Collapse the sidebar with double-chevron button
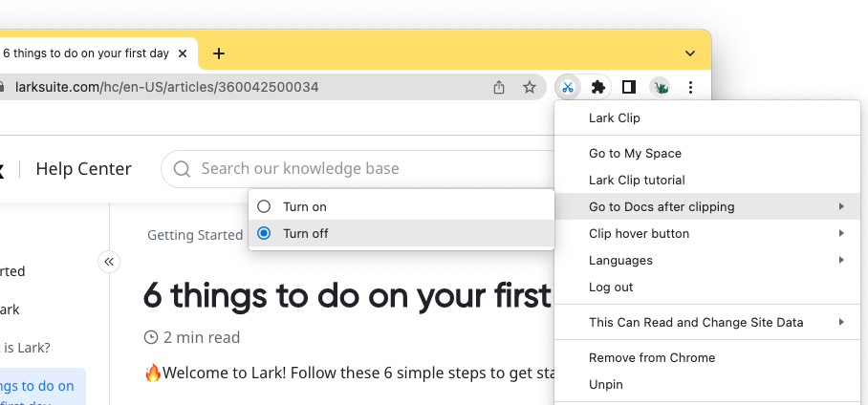The width and height of the screenshot is (868, 405). [x=109, y=262]
